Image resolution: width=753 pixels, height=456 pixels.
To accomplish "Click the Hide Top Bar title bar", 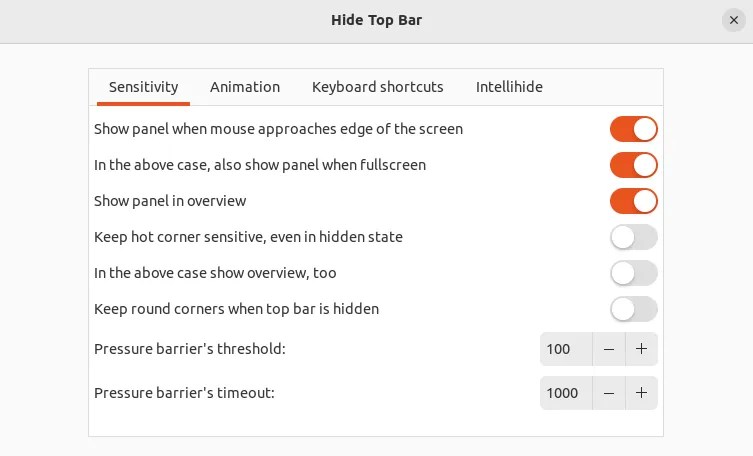I will 376,20.
